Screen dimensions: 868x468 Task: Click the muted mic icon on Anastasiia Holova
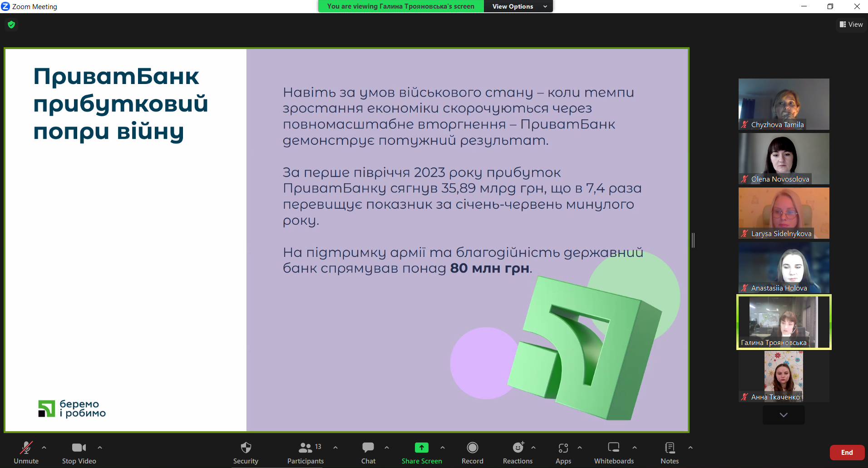click(x=745, y=288)
